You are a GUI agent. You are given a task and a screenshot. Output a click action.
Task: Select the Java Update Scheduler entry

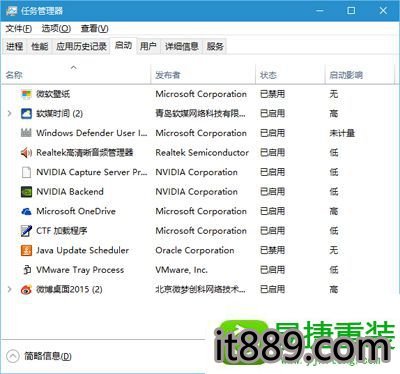(82, 250)
